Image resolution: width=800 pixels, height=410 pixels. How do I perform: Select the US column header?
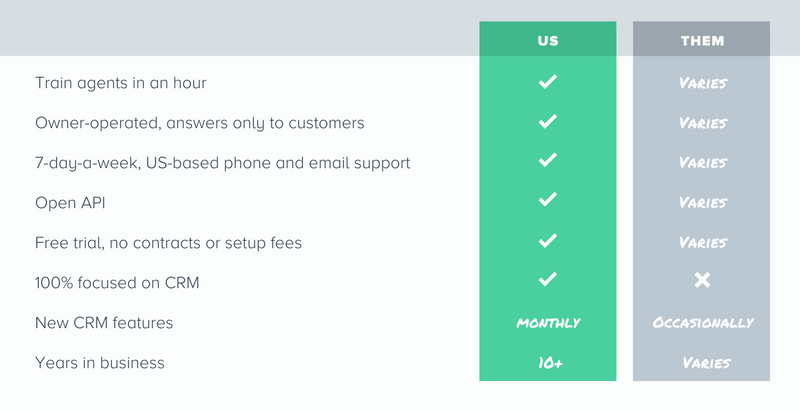click(548, 39)
